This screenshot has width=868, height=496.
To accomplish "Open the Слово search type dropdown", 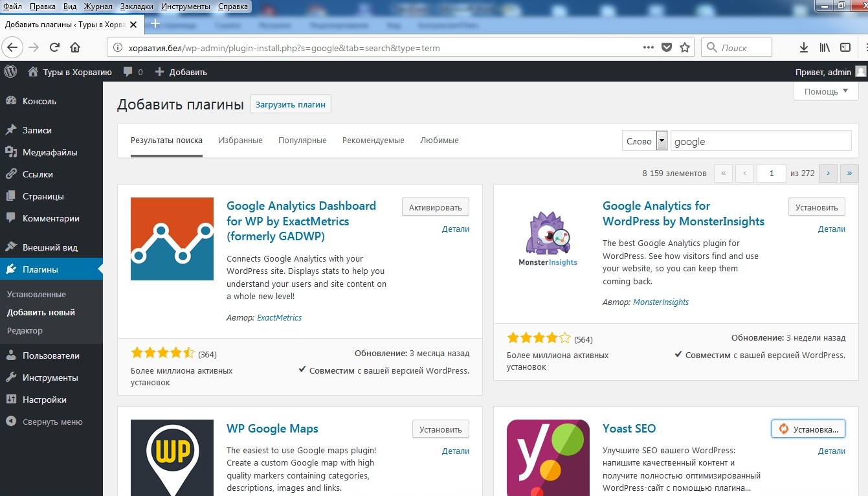I will [x=661, y=141].
